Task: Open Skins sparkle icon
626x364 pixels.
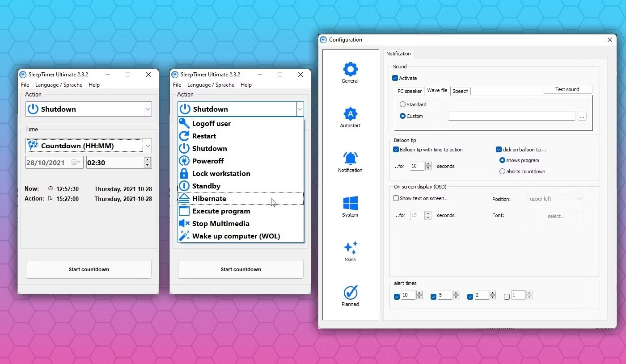Action: tap(350, 248)
